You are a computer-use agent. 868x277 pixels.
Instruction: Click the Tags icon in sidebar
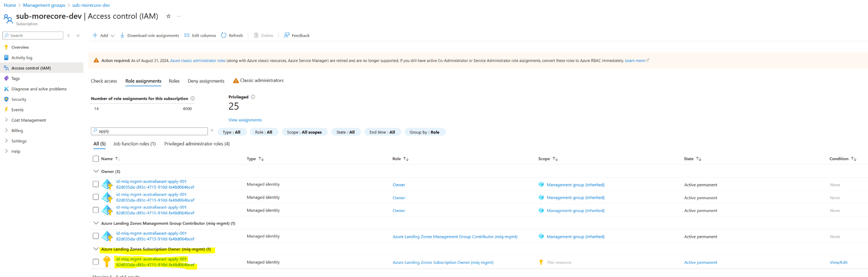[x=6, y=78]
